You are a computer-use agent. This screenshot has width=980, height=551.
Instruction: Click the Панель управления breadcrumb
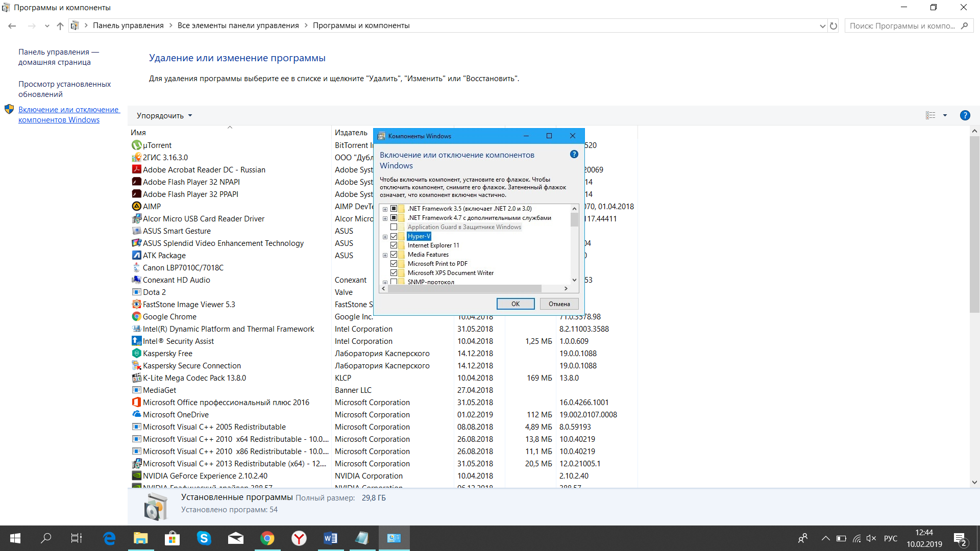128,26
